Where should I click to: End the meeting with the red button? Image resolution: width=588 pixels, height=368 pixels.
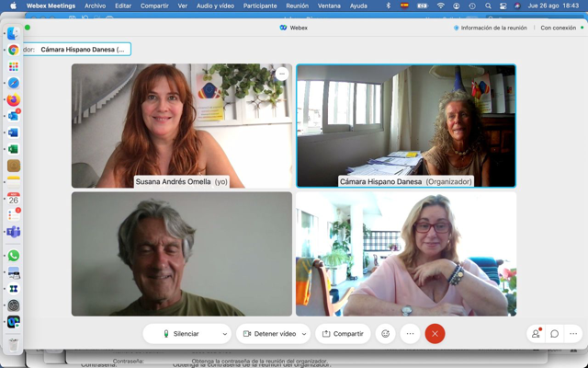[x=435, y=333]
